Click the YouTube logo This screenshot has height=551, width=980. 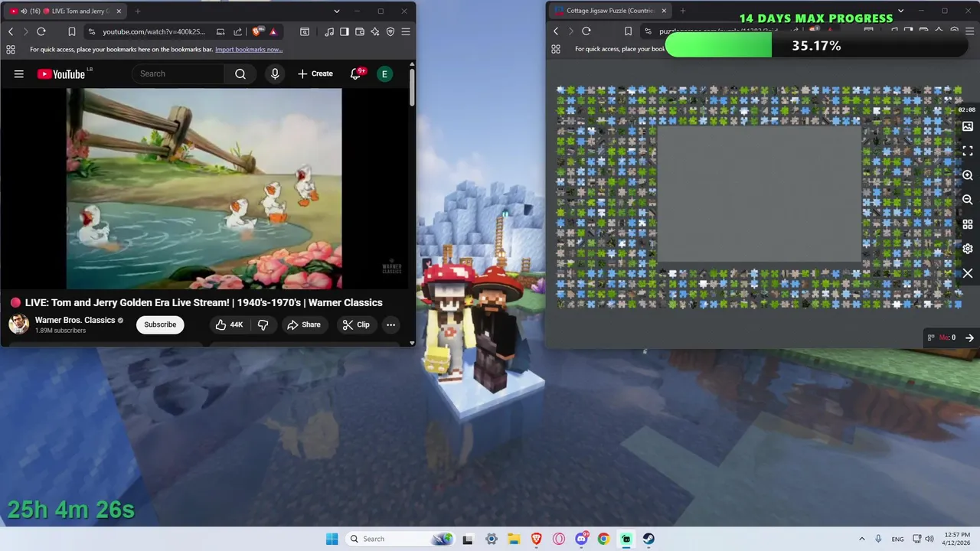[61, 73]
